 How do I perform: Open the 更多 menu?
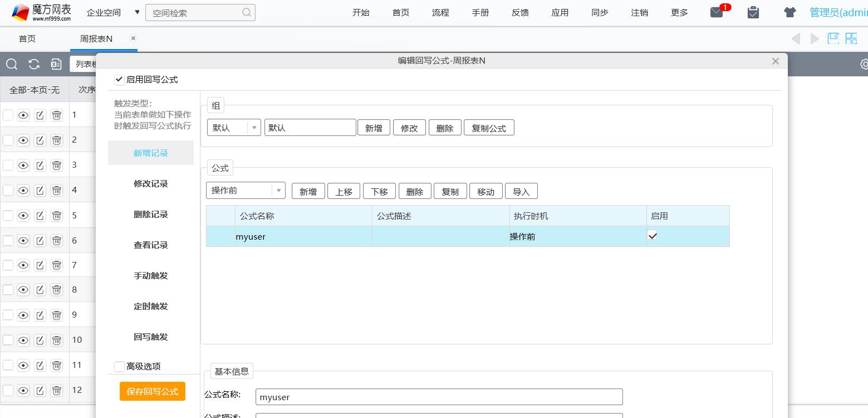pos(679,12)
